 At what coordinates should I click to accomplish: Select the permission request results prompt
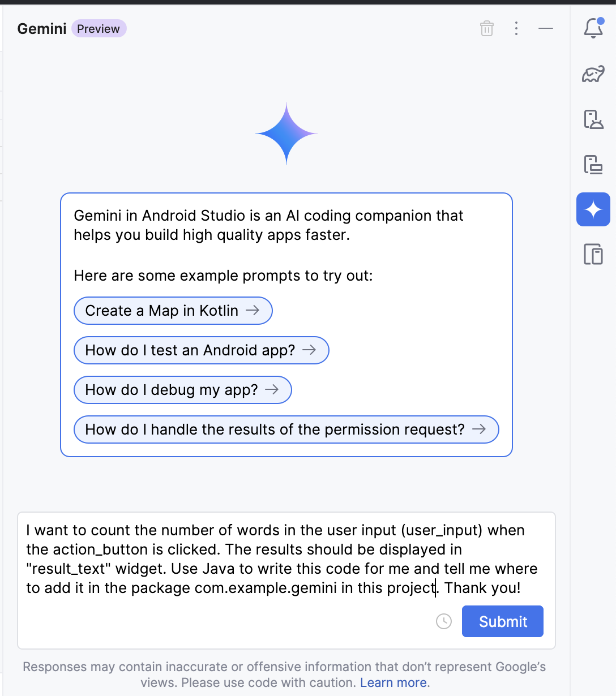pos(286,429)
